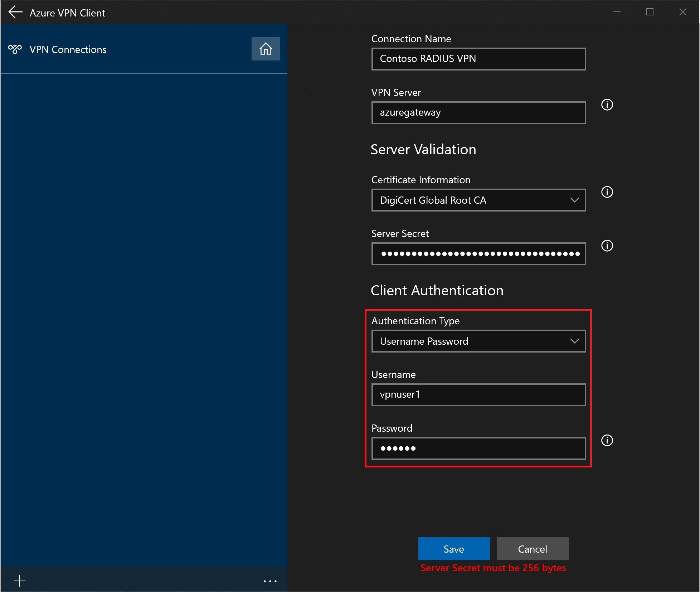Image resolution: width=700 pixels, height=592 pixels.
Task: Add a new connection with plus icon
Action: click(20, 581)
